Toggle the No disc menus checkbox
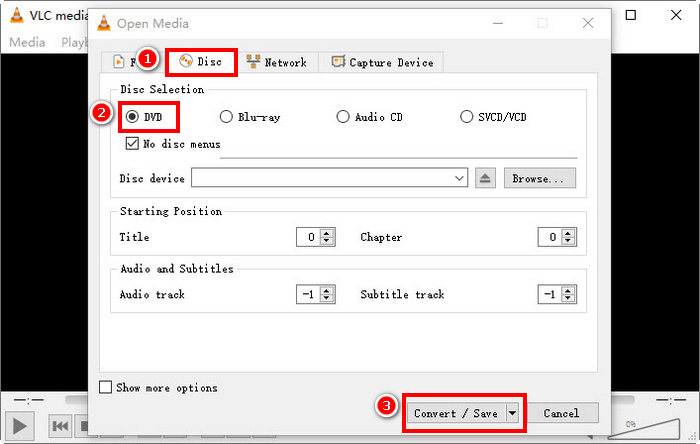 (x=133, y=144)
